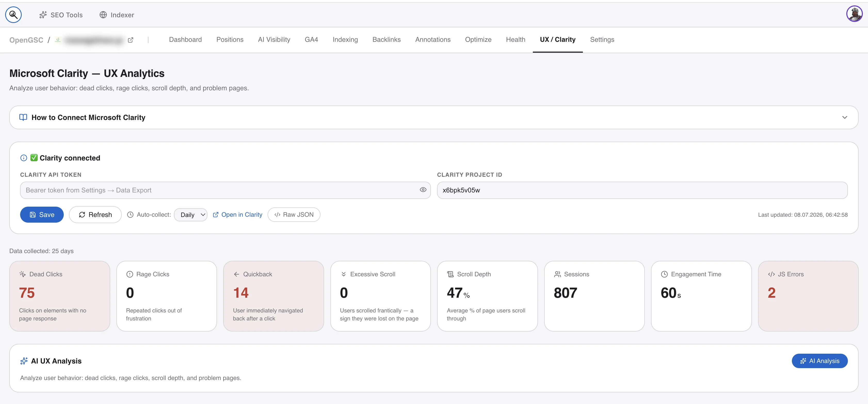868x404 pixels.
Task: Select the Indexing tab
Action: [345, 39]
